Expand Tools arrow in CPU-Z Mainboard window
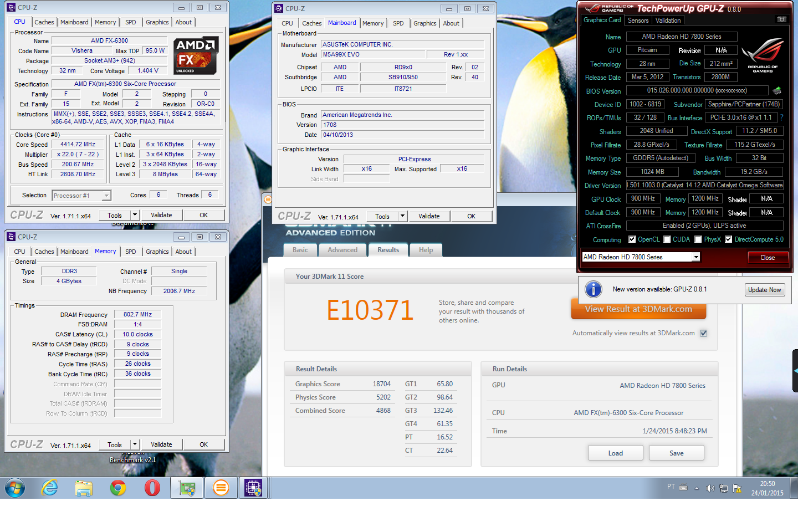The width and height of the screenshot is (798, 532). click(402, 216)
